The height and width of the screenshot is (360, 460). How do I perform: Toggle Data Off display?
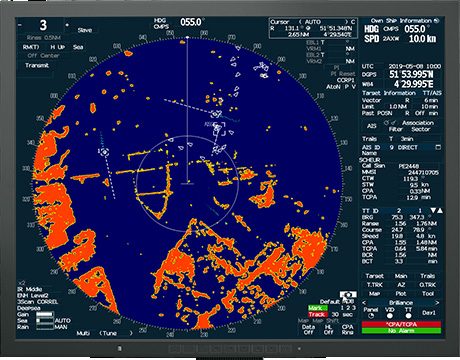tap(308, 329)
